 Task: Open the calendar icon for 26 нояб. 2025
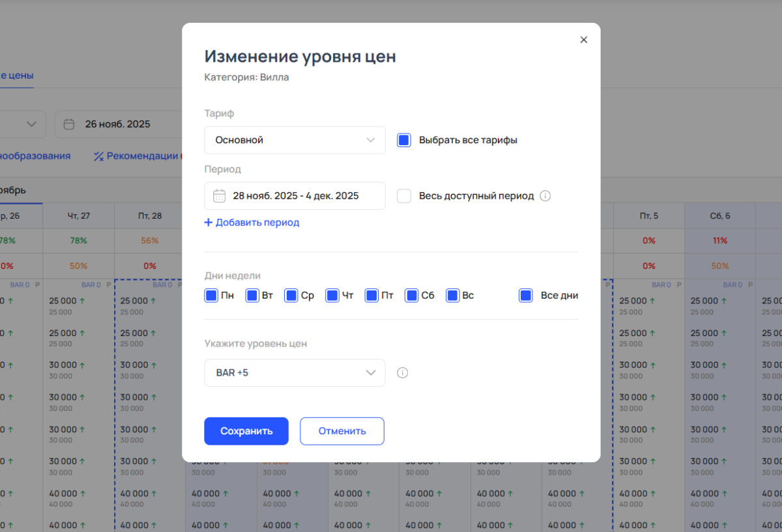pos(69,124)
